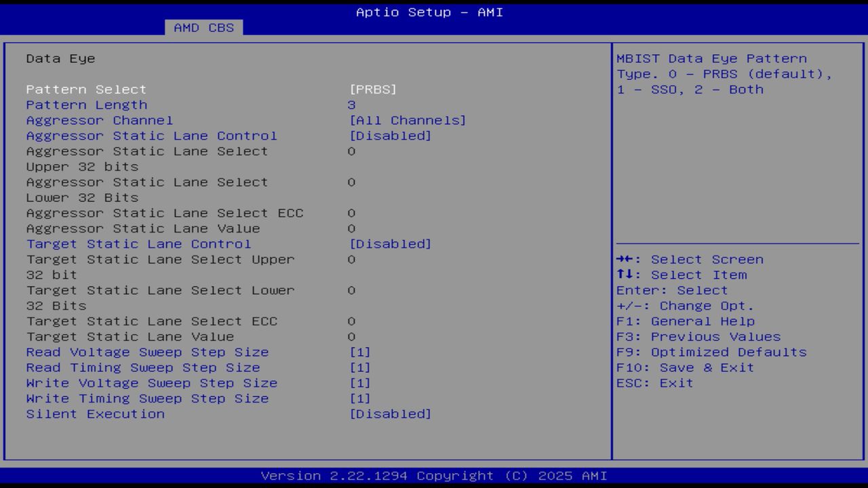
Task: Select the Data Eye section heading
Action: point(51,58)
